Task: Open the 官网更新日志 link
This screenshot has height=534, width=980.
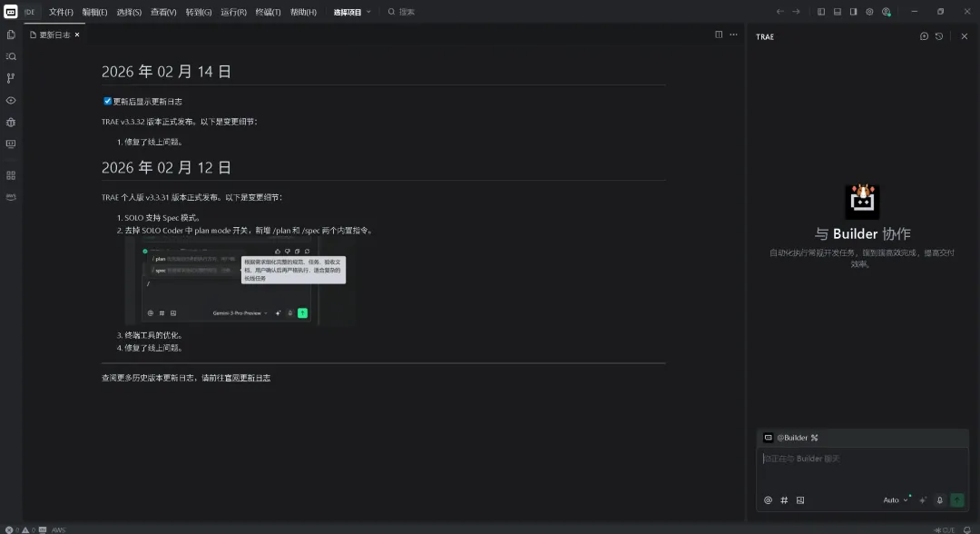Action: [248, 378]
